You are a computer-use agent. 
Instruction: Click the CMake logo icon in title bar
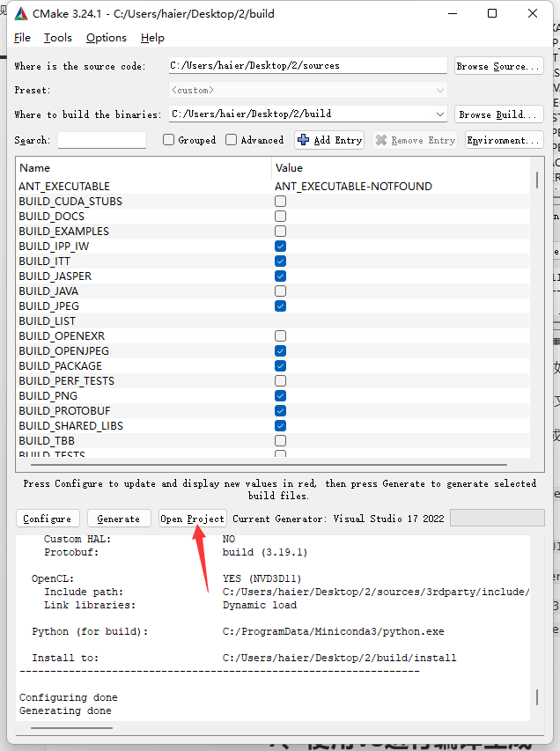click(x=21, y=14)
